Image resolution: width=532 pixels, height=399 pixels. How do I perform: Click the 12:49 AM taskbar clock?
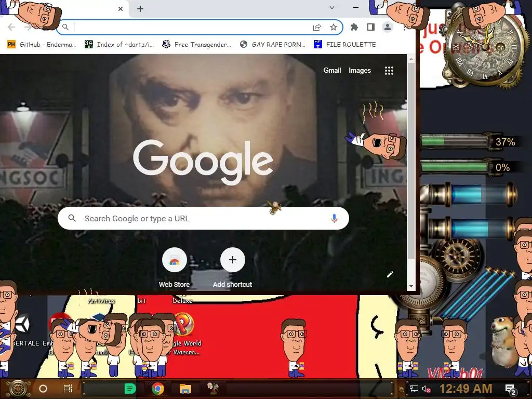point(466,389)
